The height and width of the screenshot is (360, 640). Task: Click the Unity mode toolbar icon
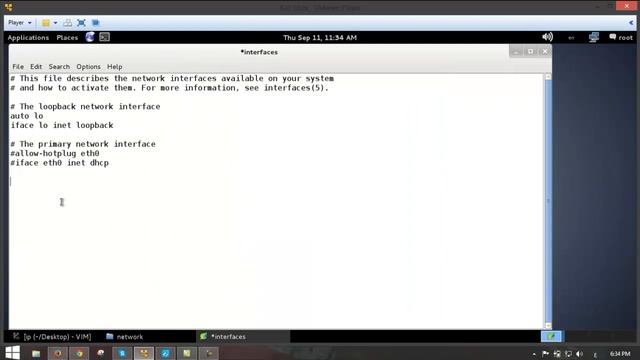96,23
